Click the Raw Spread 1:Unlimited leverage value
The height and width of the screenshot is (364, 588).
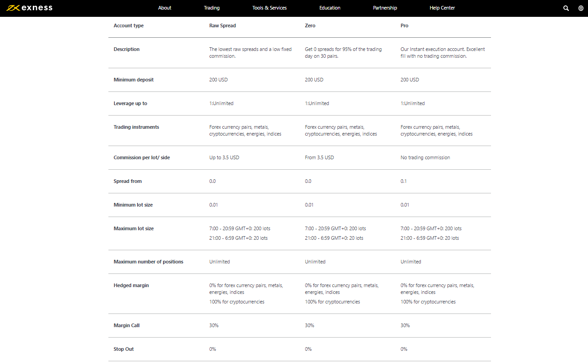pyautogui.click(x=221, y=103)
